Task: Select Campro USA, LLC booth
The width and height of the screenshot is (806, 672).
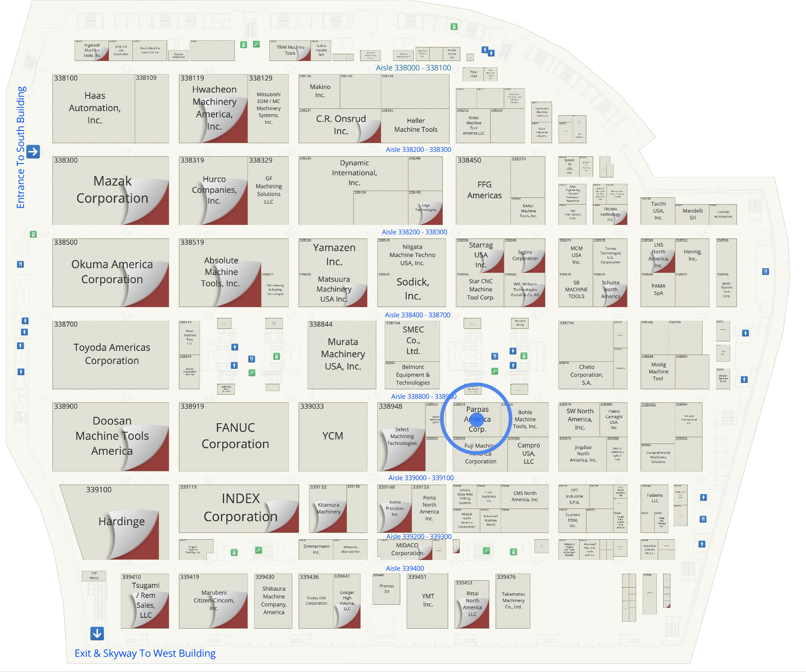Action: click(x=528, y=454)
